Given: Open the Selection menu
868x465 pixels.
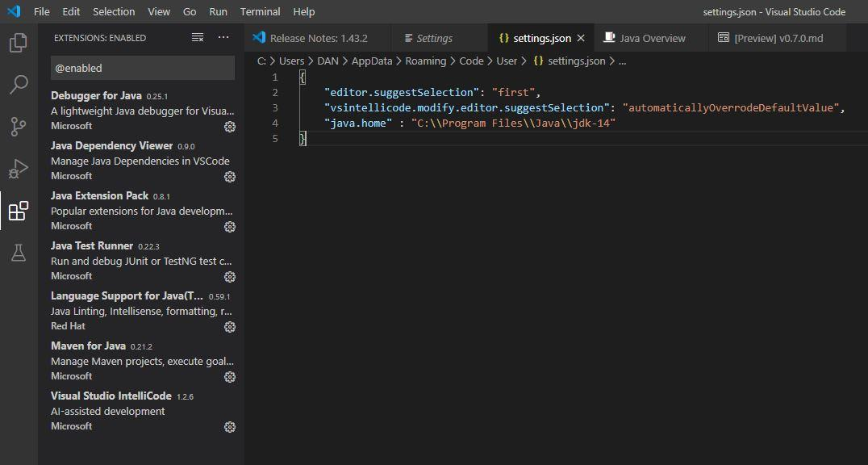Looking at the screenshot, I should pos(114,11).
